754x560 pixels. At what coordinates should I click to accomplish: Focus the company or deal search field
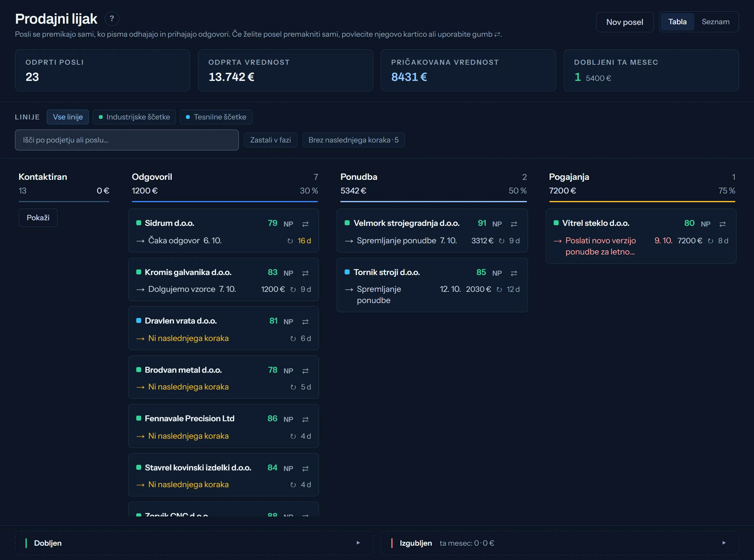tap(127, 140)
